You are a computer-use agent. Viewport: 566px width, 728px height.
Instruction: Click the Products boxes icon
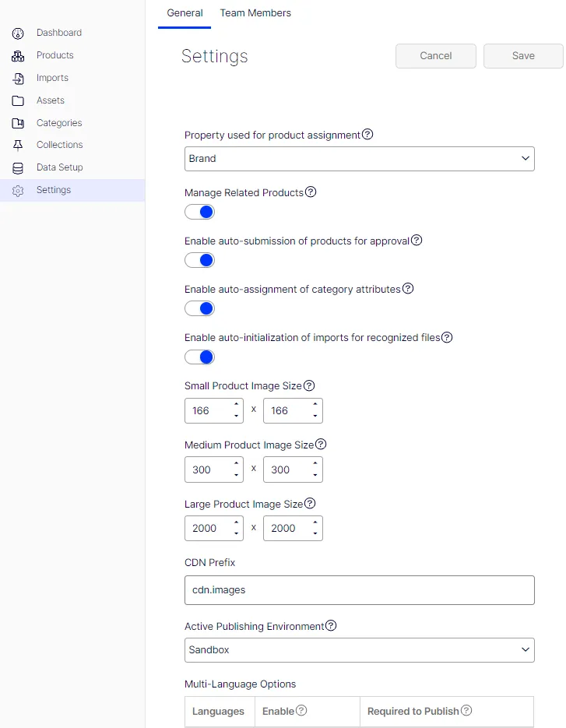pyautogui.click(x=18, y=56)
